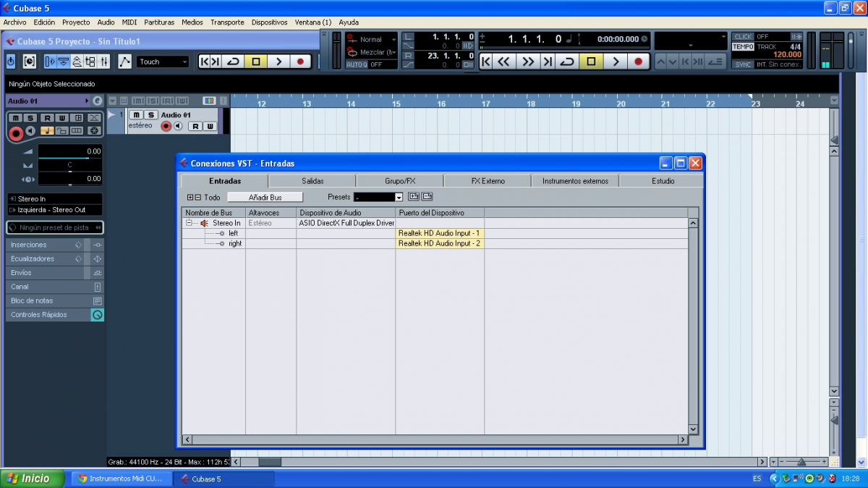This screenshot has height=488, width=868.
Task: Open the Izquierda - Stereo Out output routing
Action: (x=55, y=210)
